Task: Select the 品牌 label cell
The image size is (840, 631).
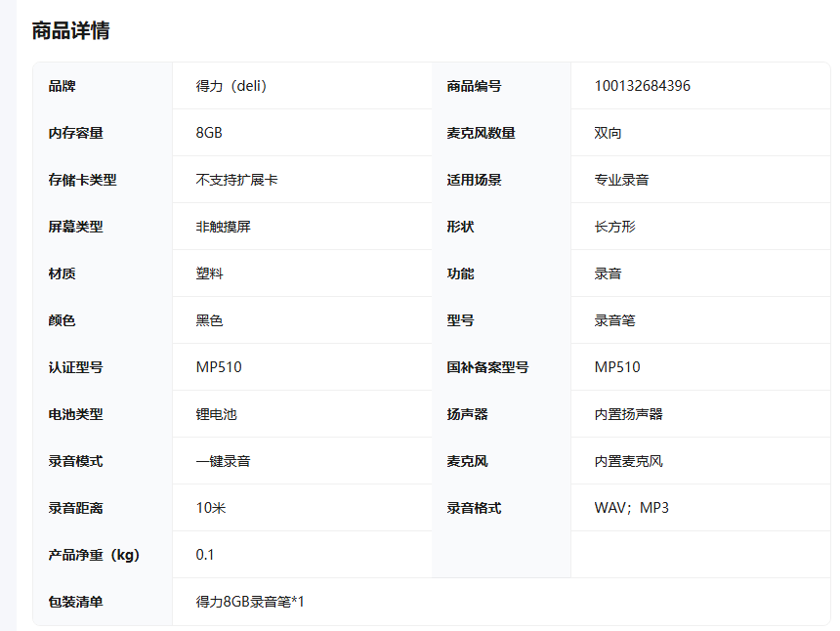Action: [63, 86]
